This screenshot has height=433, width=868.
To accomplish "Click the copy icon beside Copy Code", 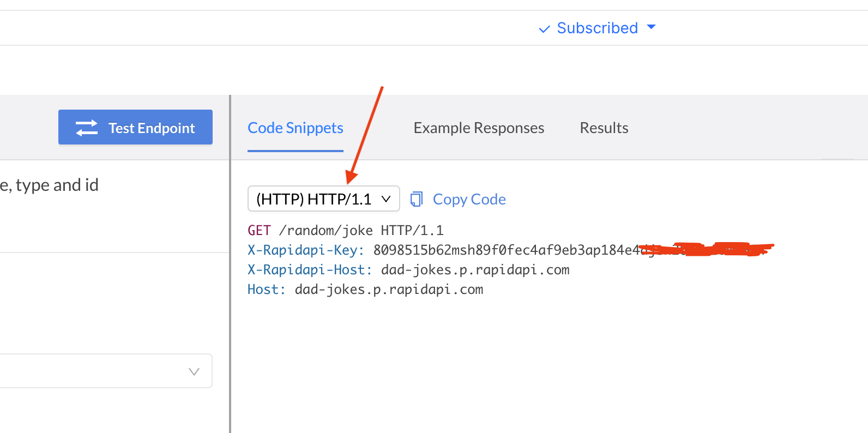I will (417, 199).
